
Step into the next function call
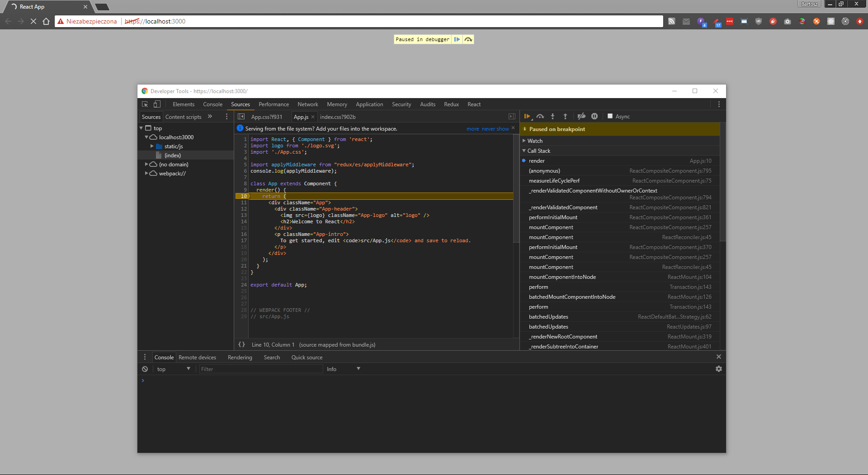(x=552, y=117)
